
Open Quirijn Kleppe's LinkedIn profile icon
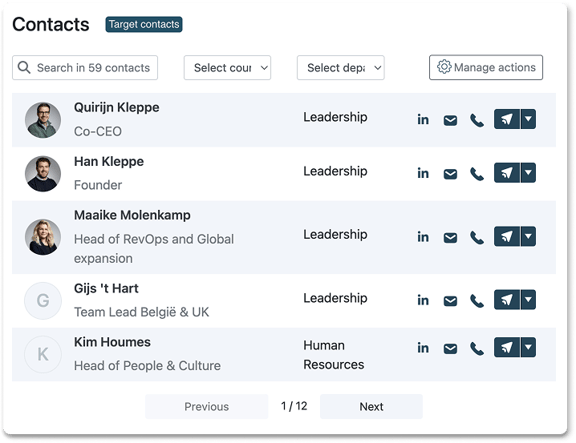tap(423, 120)
